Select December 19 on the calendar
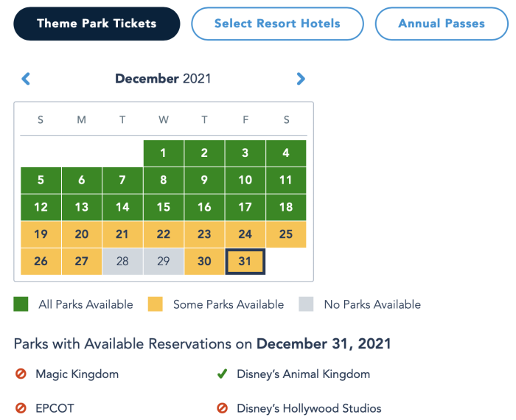The height and width of the screenshot is (420, 516). point(41,234)
